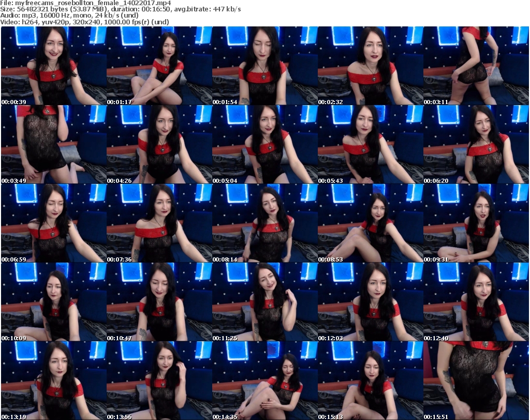
Task: Select the thumbnail stamped 00:12:03
Action: pyautogui.click(x=371, y=302)
